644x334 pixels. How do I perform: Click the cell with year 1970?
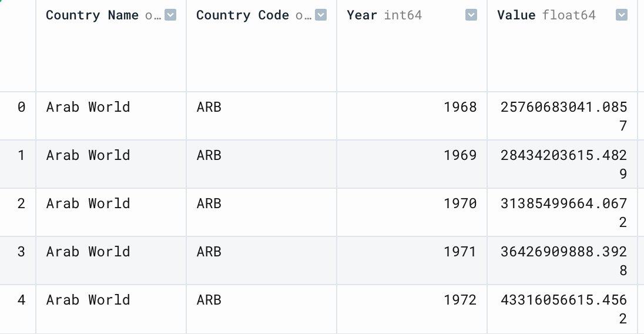click(412, 212)
